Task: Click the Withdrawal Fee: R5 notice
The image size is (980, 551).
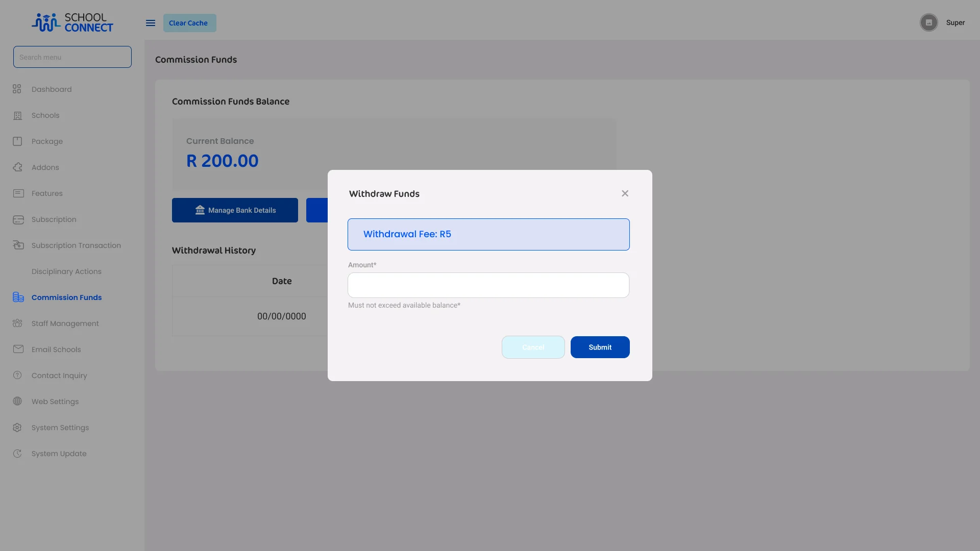Action: (x=488, y=235)
